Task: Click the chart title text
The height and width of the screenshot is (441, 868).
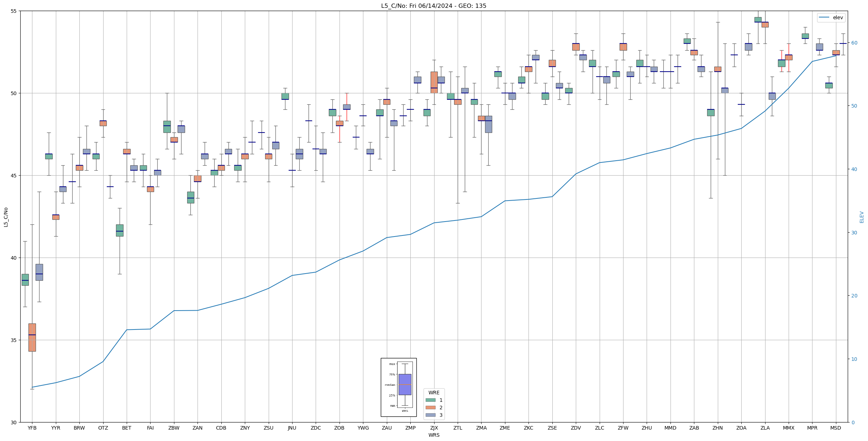Action: coord(433,6)
